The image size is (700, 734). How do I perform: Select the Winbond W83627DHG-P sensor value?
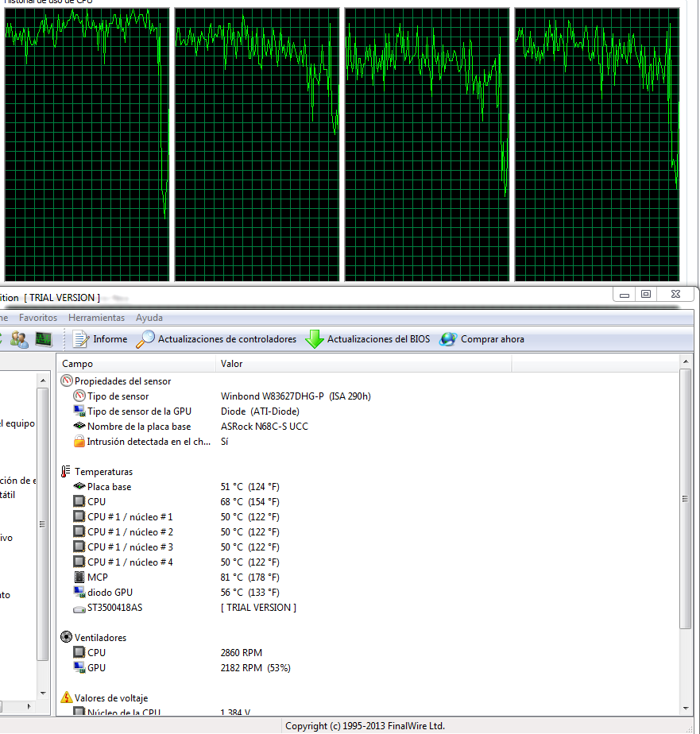[296, 396]
